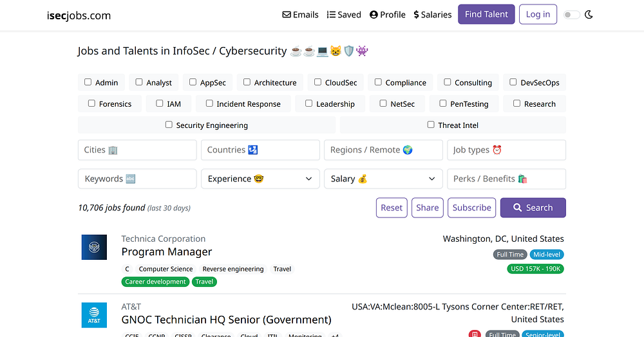Screen dimensions: 644x337
Task: Focus the Keywords input field
Action: (x=137, y=179)
